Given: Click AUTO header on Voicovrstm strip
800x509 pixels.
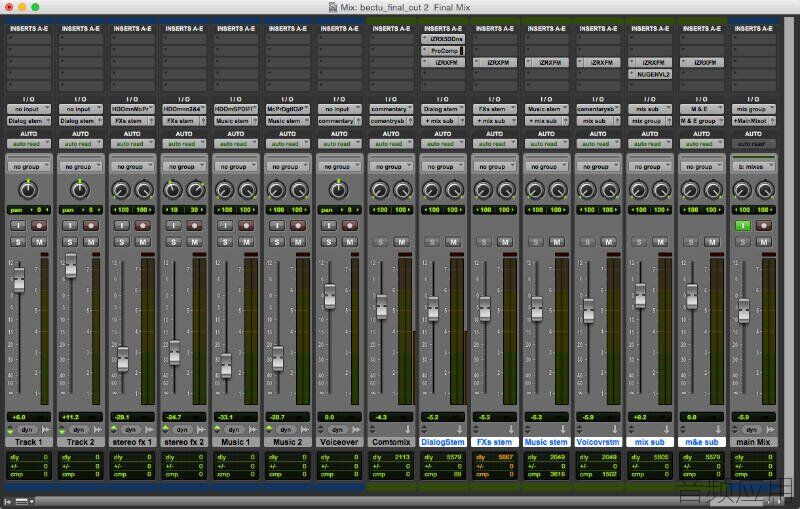Looking at the screenshot, I should click(x=598, y=134).
